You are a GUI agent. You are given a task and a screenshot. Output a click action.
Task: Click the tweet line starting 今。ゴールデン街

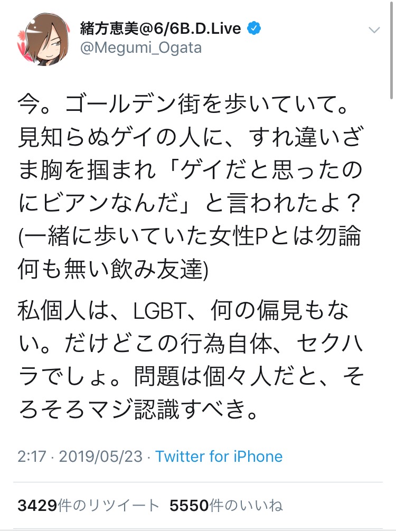point(183,104)
